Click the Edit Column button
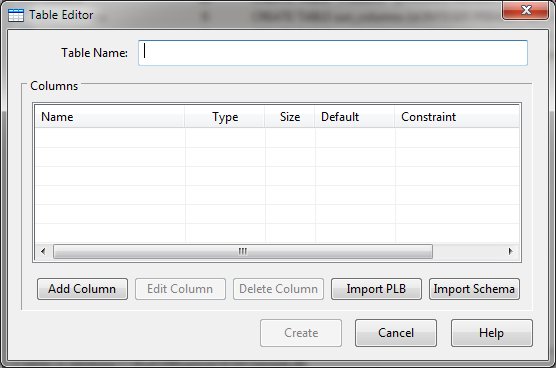 click(180, 289)
